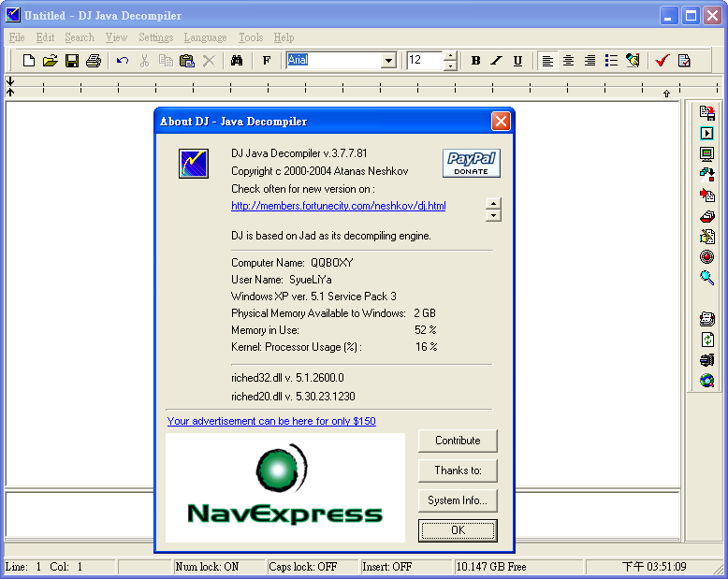728x579 pixels.
Task: Click the advertisement for $150 link
Action: pyautogui.click(x=271, y=421)
